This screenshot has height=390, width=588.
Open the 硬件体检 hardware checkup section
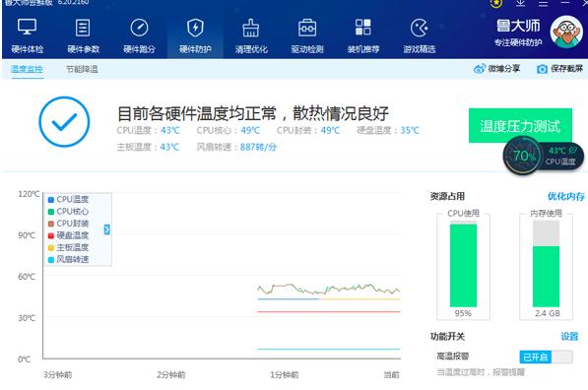point(27,36)
